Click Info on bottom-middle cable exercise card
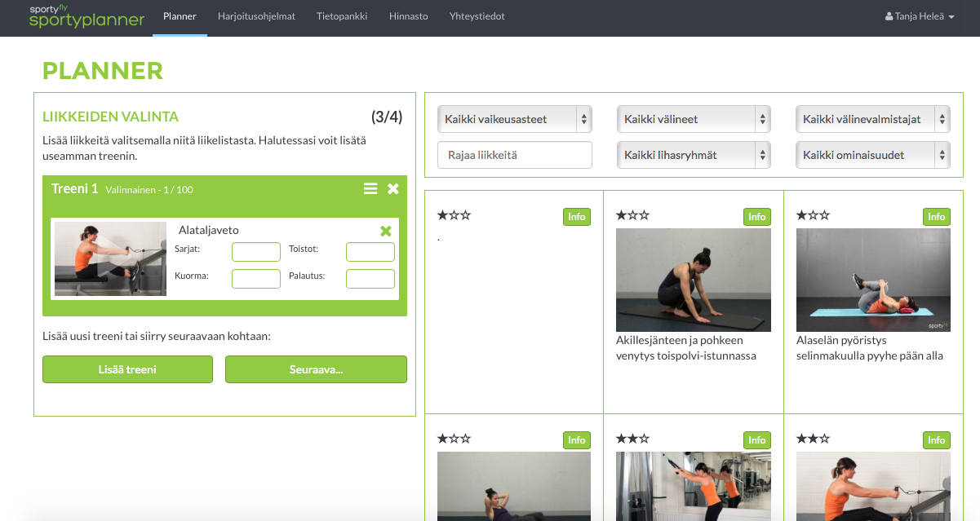 coord(757,440)
